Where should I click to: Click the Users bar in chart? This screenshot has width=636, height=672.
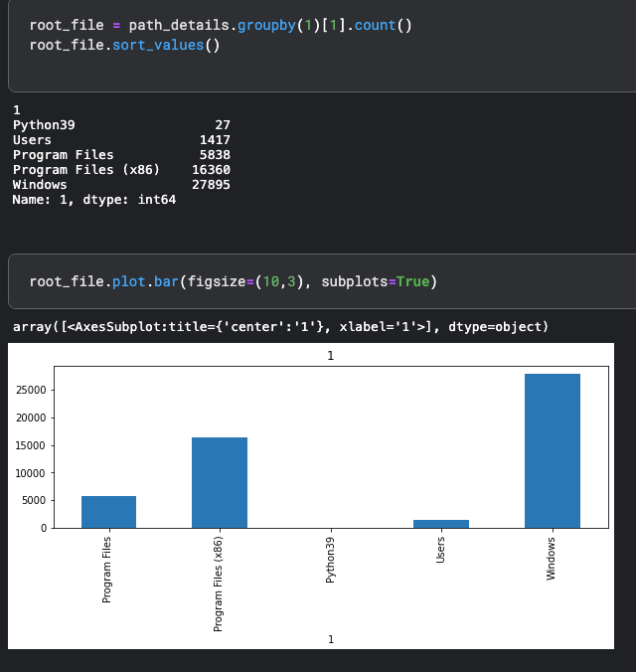[441, 524]
